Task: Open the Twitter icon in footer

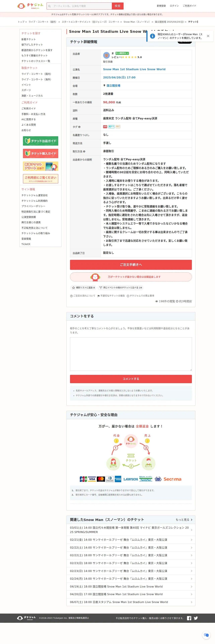Action: (196, 618)
